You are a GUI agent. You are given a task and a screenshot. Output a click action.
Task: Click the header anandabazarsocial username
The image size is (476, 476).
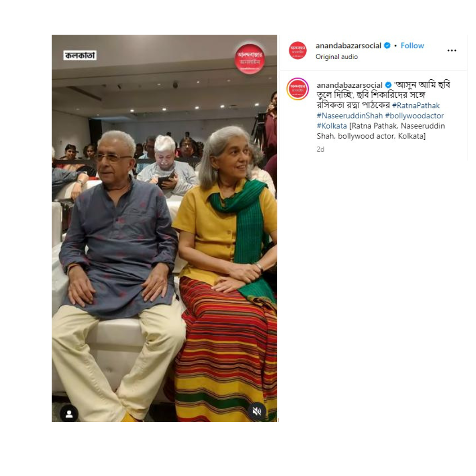(x=348, y=45)
